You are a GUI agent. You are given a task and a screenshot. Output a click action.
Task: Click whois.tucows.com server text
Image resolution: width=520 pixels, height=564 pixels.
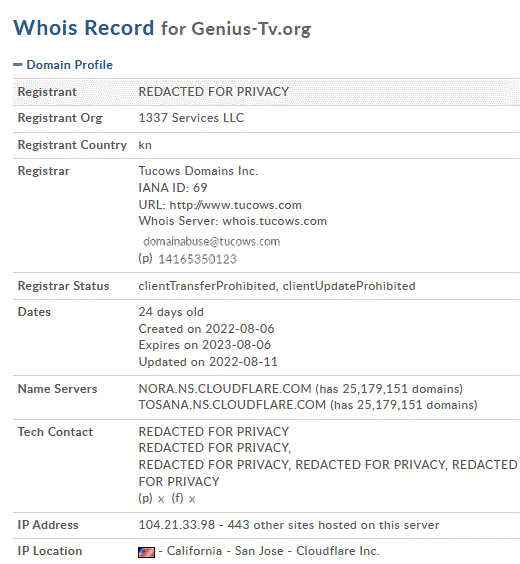pyautogui.click(x=275, y=221)
